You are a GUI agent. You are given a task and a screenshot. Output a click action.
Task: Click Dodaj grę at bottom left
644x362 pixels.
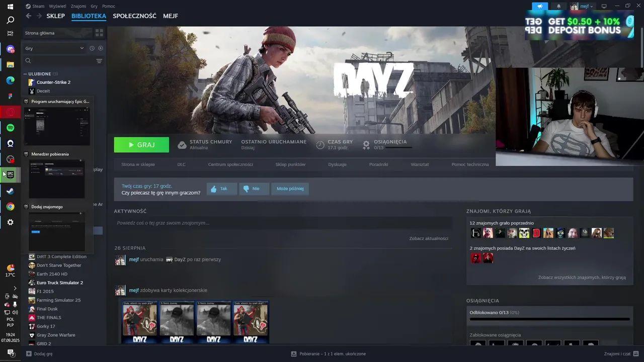click(39, 354)
